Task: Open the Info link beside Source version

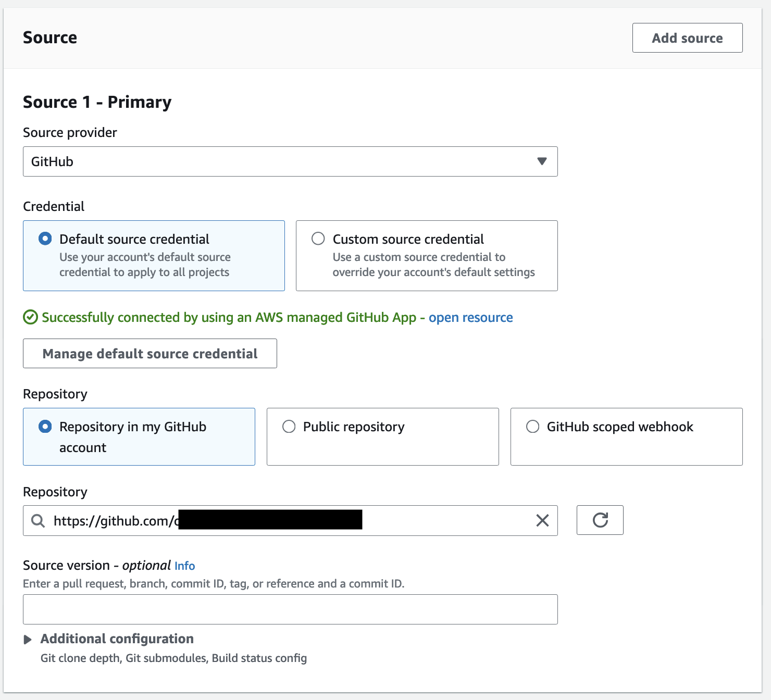Action: pyautogui.click(x=184, y=566)
